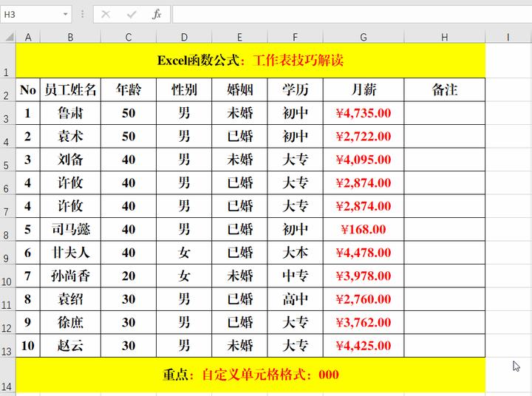Click the '员工姓名' header cell
This screenshot has width=532, height=396.
pos(70,89)
